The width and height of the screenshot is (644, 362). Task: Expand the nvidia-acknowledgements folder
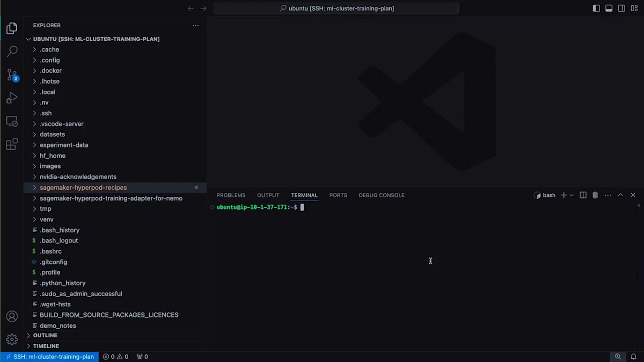click(x=115, y=177)
